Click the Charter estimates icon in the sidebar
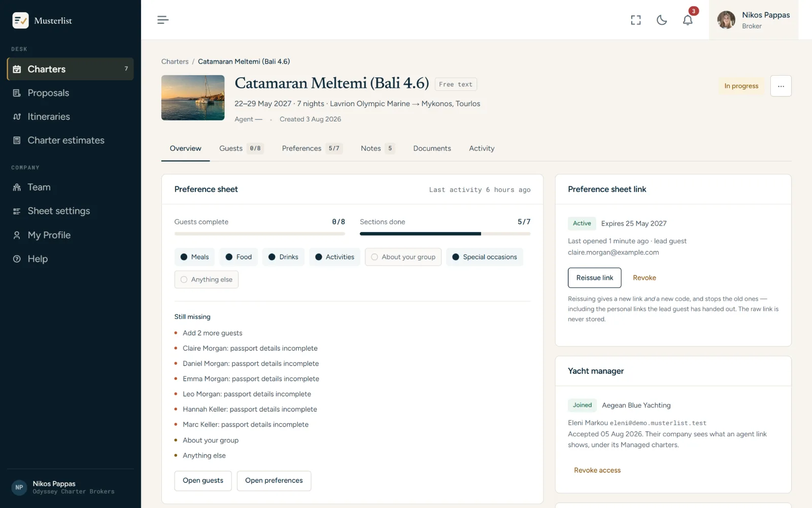 pos(17,140)
